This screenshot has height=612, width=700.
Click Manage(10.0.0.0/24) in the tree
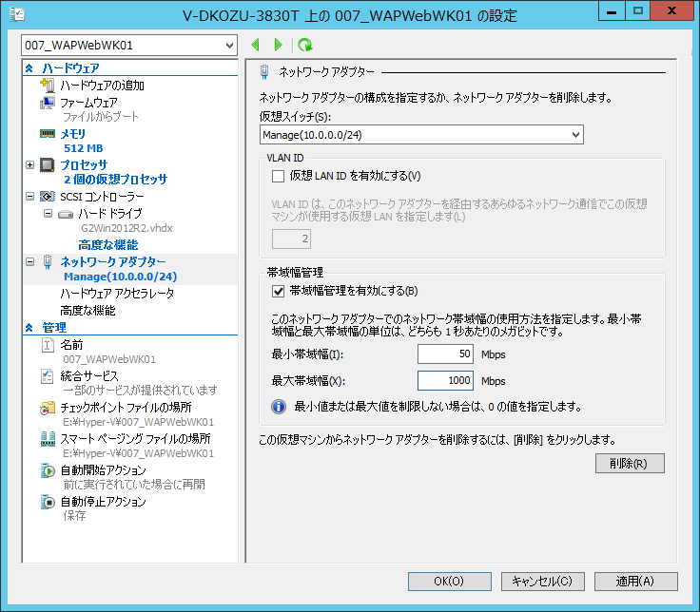(121, 277)
